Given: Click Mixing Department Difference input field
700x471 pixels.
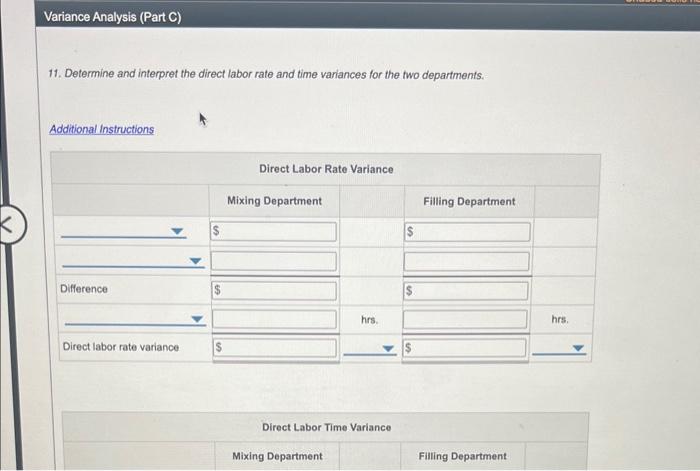Looking at the screenshot, I should tap(274, 291).
